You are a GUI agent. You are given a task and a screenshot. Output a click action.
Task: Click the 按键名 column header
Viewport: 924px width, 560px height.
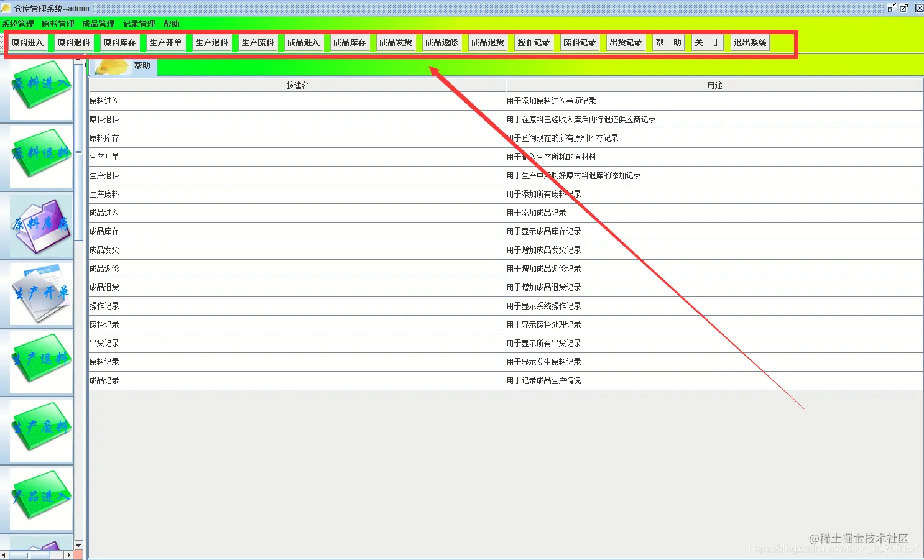tap(297, 85)
